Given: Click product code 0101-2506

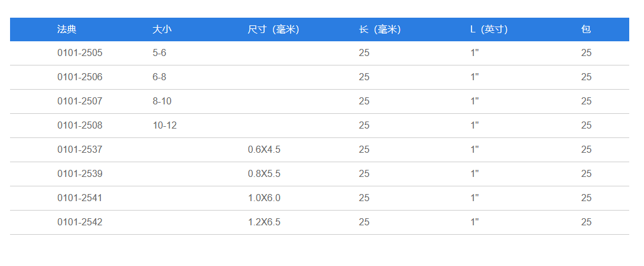Looking at the screenshot, I should coord(80,77).
